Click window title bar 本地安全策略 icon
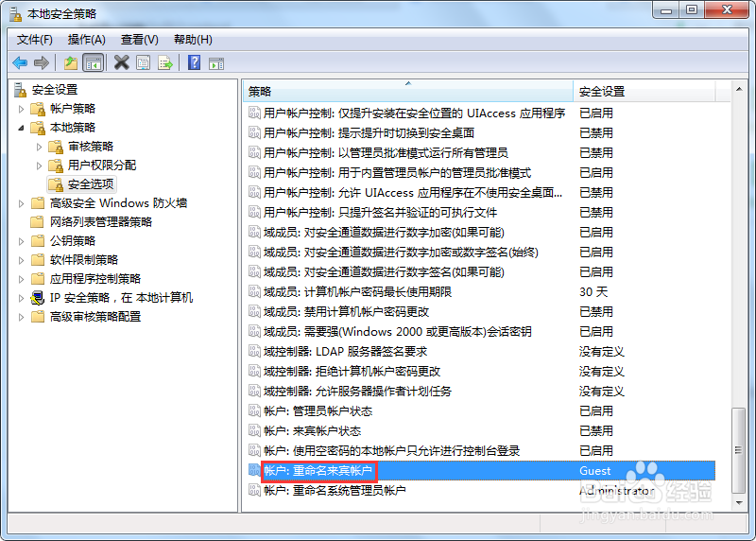This screenshot has height=541, width=756. [x=16, y=14]
